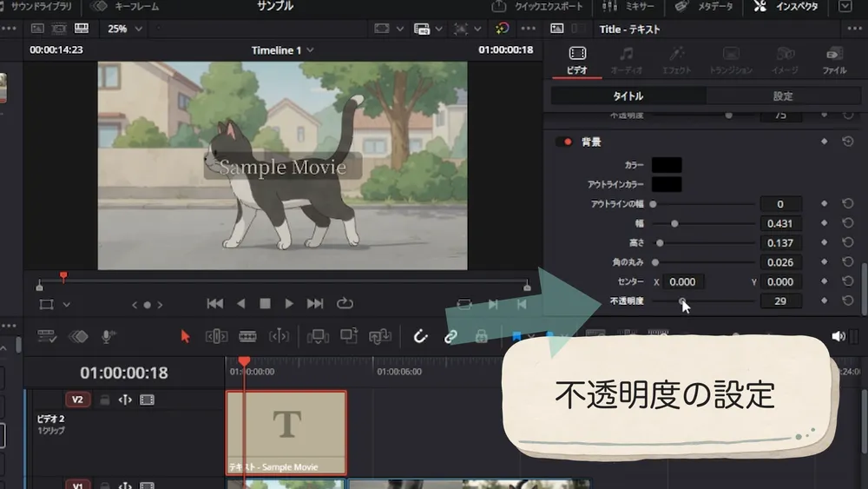Switch to the トランジション inspector tab
This screenshot has height=489, width=868.
(x=731, y=60)
